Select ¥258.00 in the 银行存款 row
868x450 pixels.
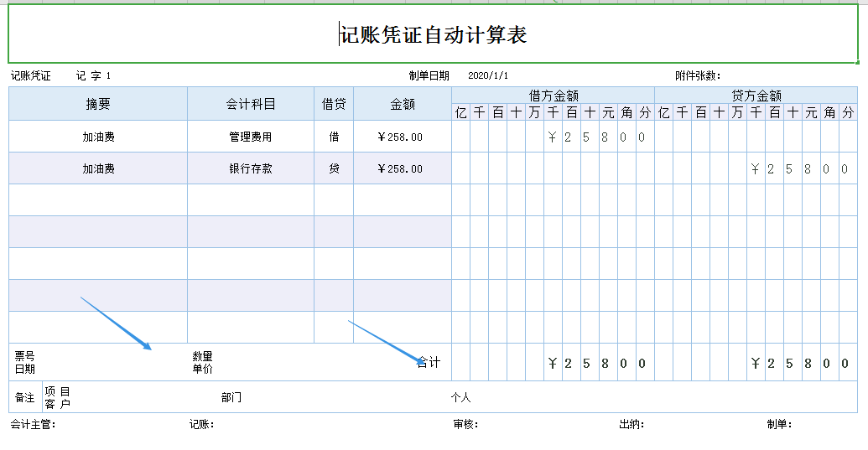click(403, 168)
